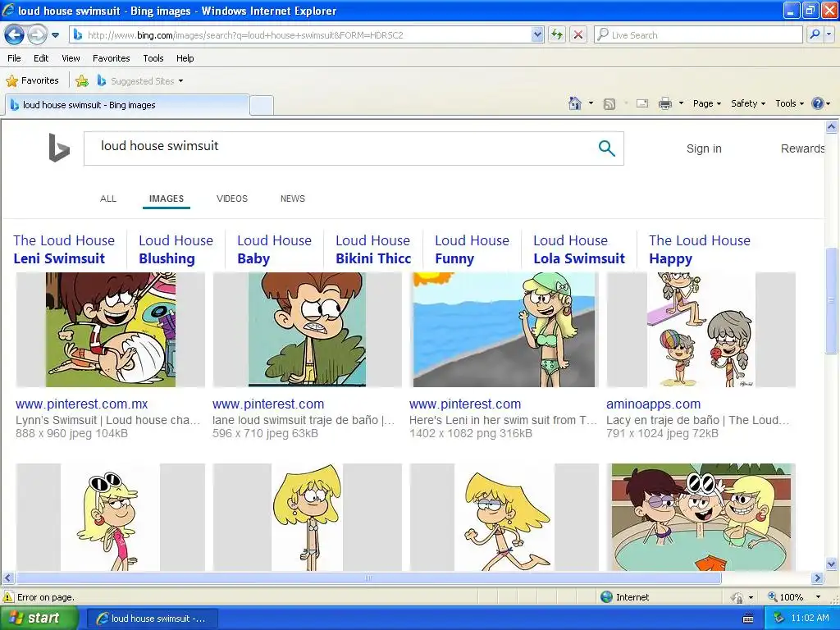The height and width of the screenshot is (630, 840).
Task: Click the horizontal scrollbar right arrow
Action: (818, 578)
